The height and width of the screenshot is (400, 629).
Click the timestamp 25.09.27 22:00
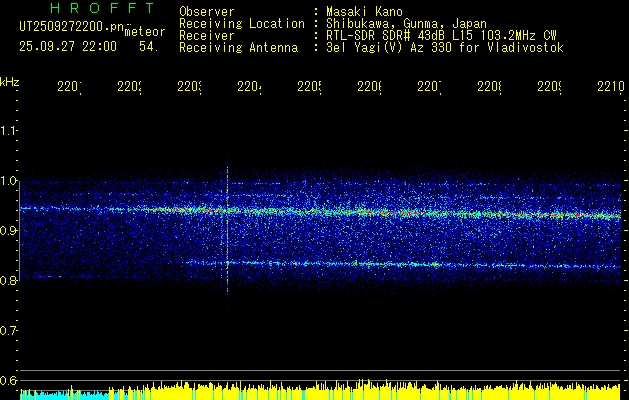click(68, 47)
